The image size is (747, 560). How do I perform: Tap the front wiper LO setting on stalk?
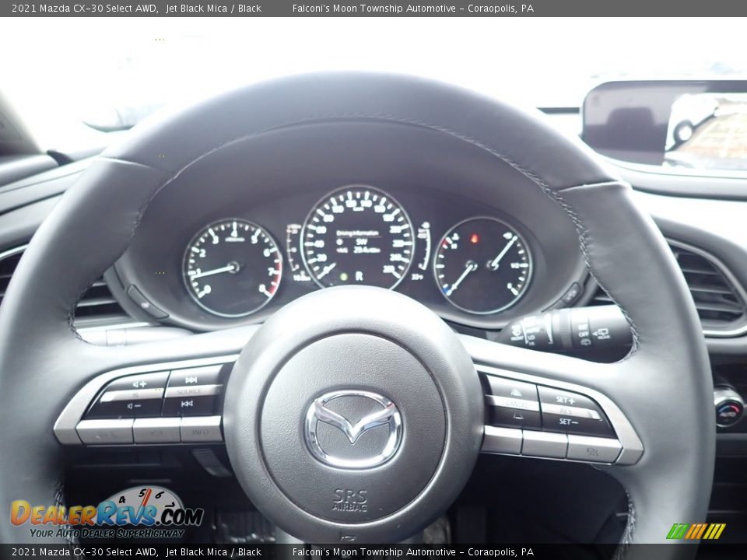tap(531, 338)
